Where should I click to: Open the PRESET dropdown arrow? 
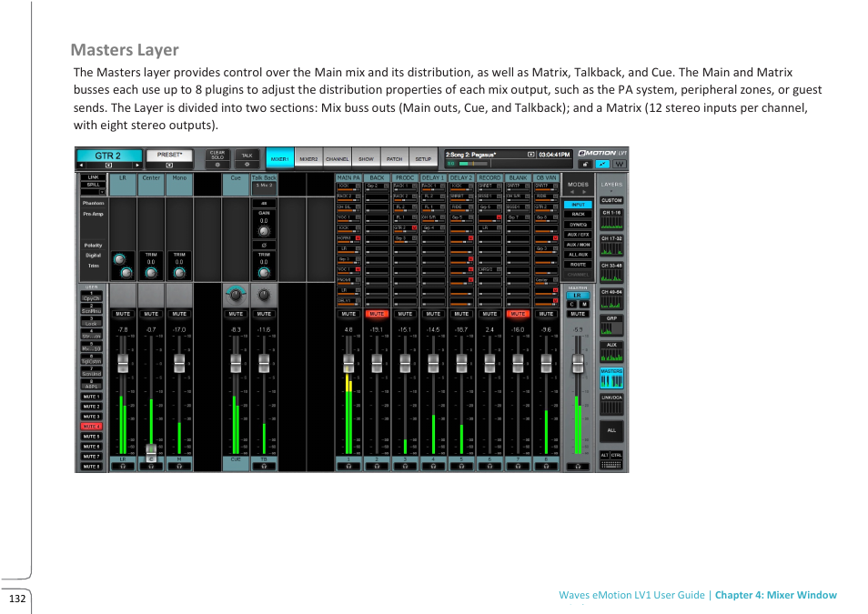169,165
